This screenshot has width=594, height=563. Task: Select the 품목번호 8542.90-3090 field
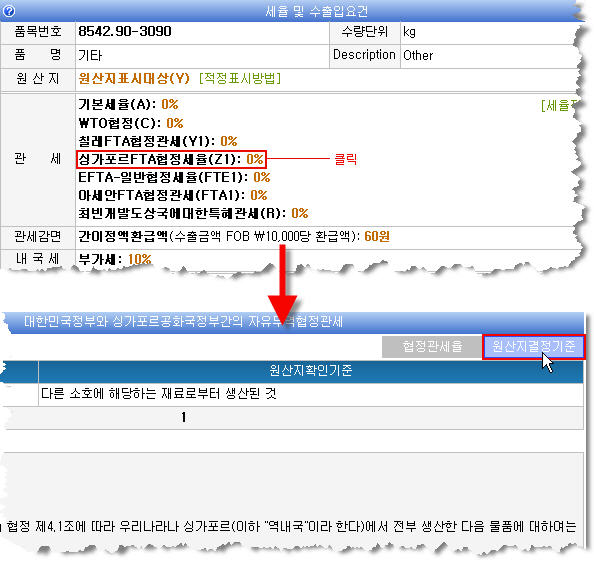tap(202, 32)
